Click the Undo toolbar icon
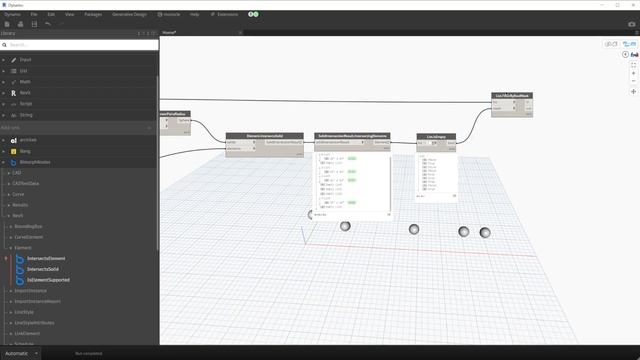 tap(48, 24)
